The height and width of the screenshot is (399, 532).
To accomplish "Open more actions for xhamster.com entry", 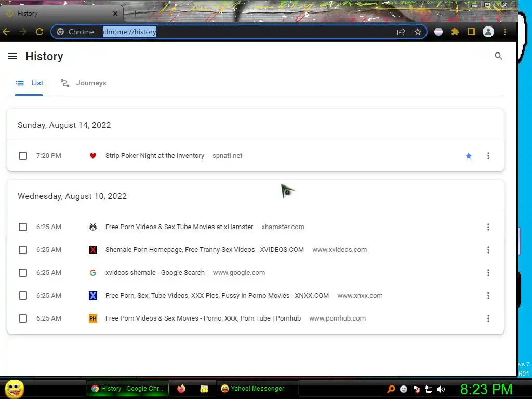I will click(488, 227).
